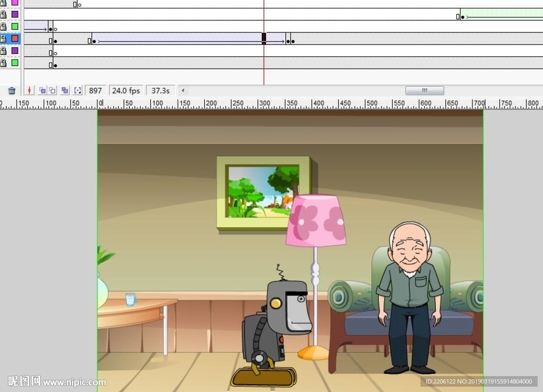Toggle lock on the bottom green layer
The height and width of the screenshot is (392, 543).
[4, 63]
